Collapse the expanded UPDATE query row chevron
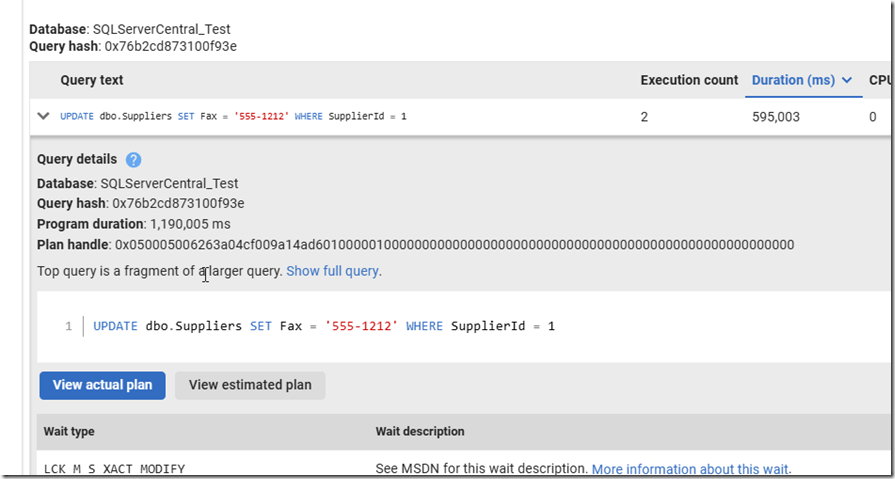895x479 pixels. (x=43, y=116)
